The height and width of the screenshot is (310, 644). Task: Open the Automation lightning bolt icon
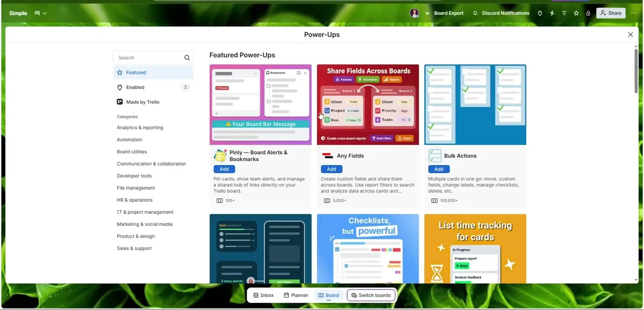coord(552,13)
